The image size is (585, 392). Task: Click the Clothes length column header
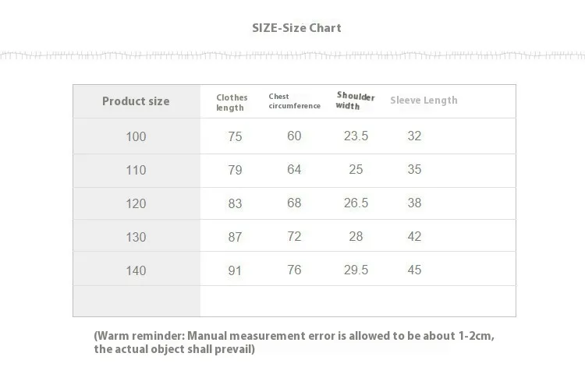(x=232, y=102)
